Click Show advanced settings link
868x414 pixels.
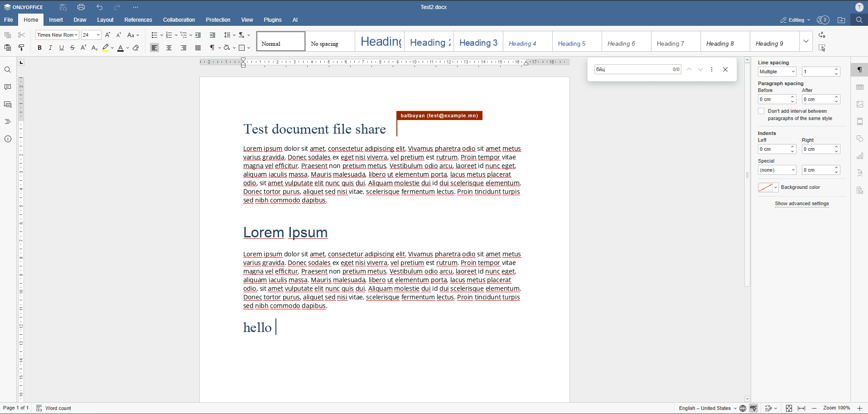802,203
